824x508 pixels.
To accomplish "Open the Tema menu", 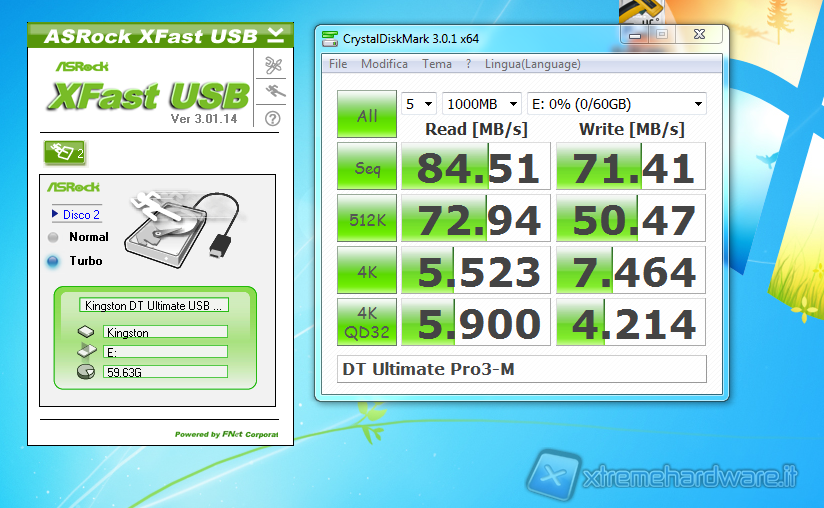I will coord(437,64).
